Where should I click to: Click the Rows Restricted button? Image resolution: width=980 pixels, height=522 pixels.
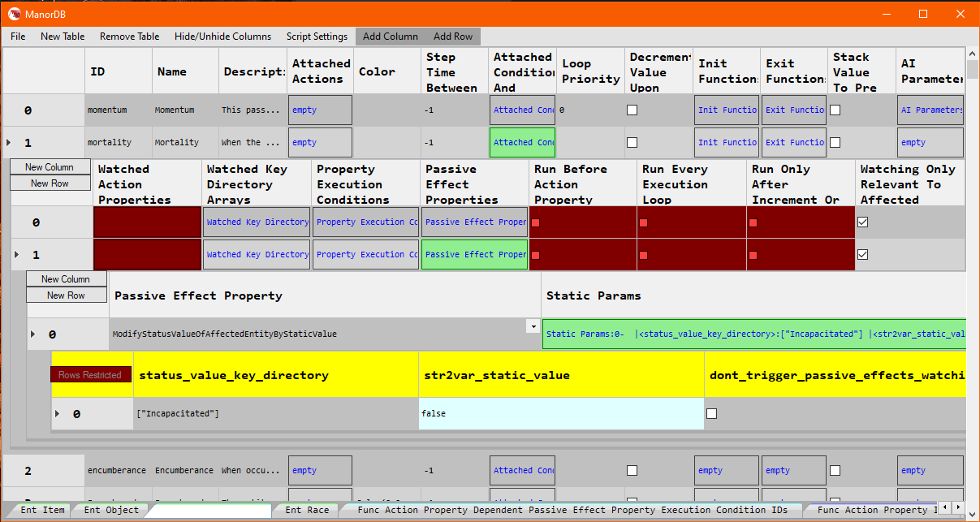point(90,374)
